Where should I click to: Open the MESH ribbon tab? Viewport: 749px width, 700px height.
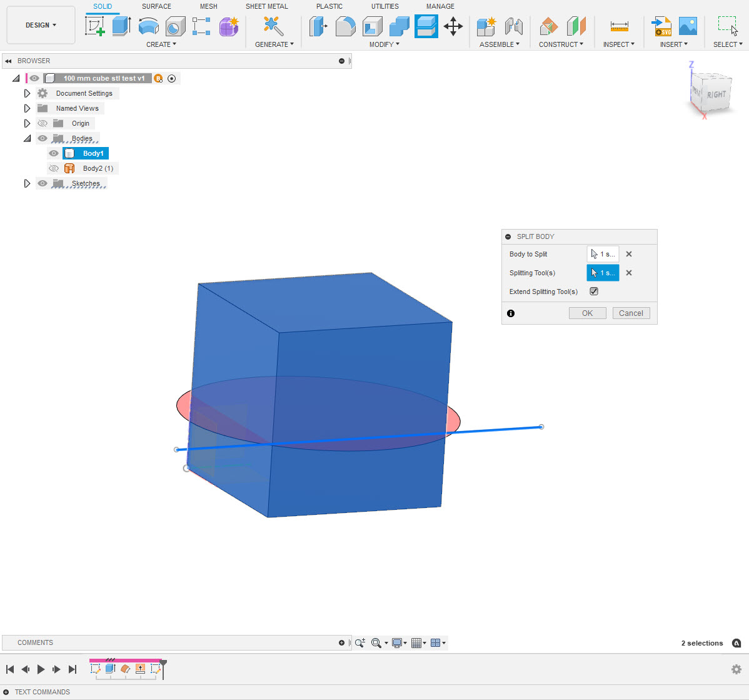click(x=208, y=6)
